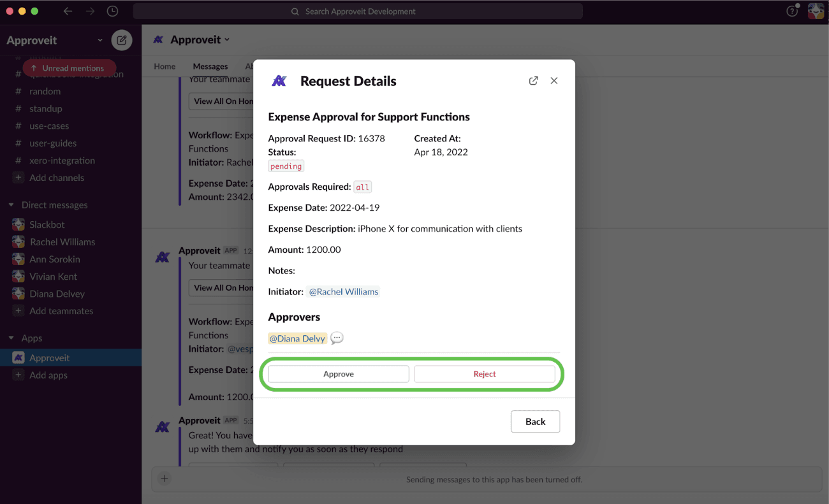Viewport: 829px width, 504px height.
Task: Collapse the Apps section
Action: point(11,338)
